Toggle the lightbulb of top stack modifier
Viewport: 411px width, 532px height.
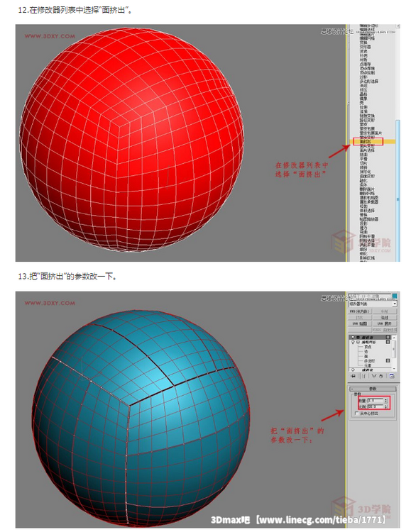click(353, 337)
